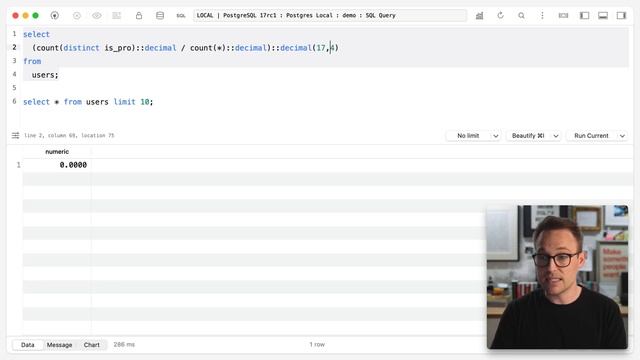
Task: Click the Beautify button
Action: (528, 136)
